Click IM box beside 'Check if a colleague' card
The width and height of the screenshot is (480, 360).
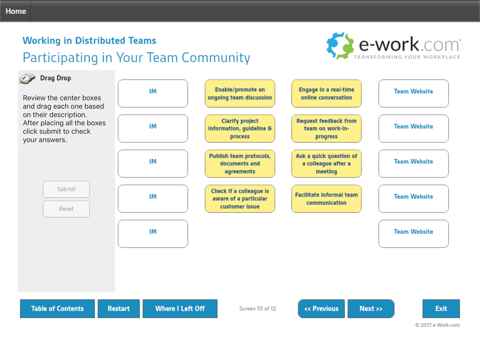(x=153, y=199)
